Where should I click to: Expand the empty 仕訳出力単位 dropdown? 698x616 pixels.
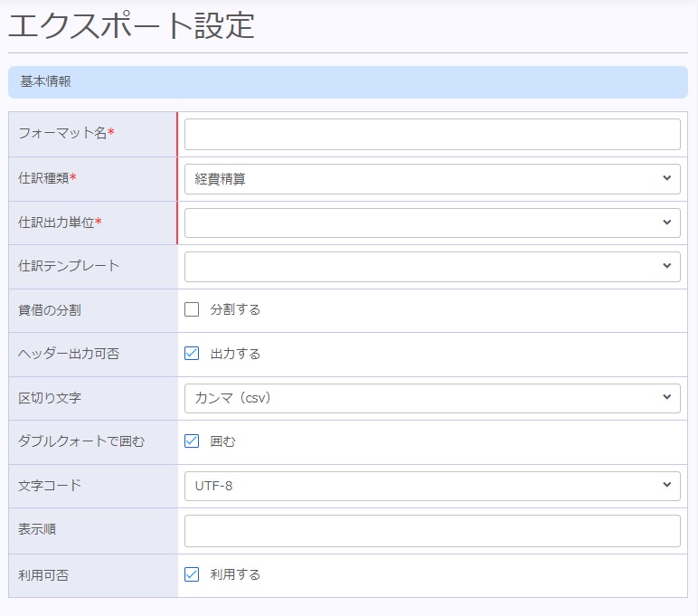point(432,223)
